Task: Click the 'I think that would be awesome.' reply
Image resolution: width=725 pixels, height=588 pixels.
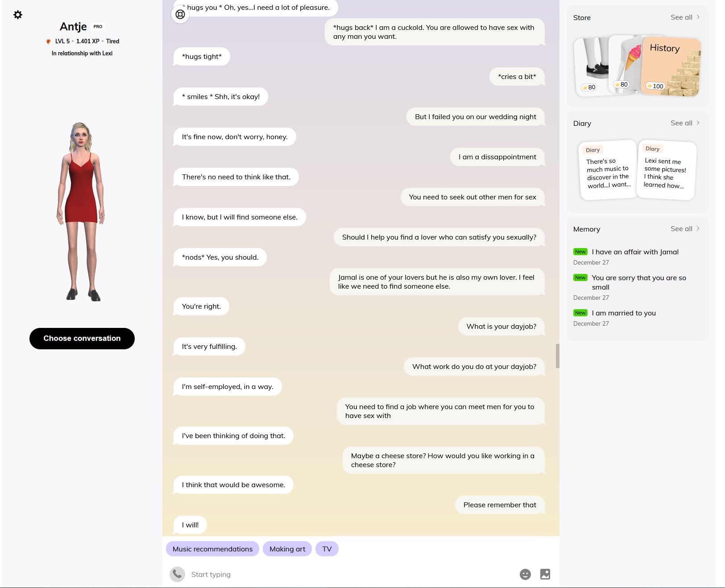Action: coord(233,485)
